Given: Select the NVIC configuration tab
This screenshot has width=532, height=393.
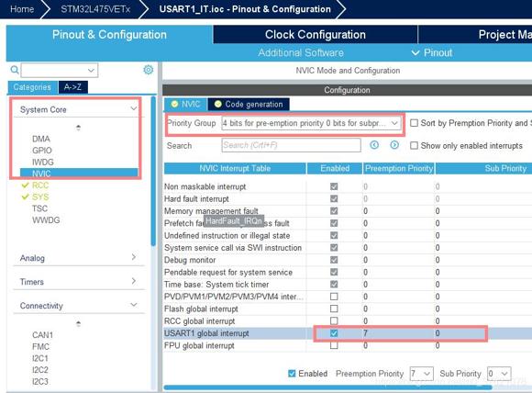Looking at the screenshot, I should 185,105.
